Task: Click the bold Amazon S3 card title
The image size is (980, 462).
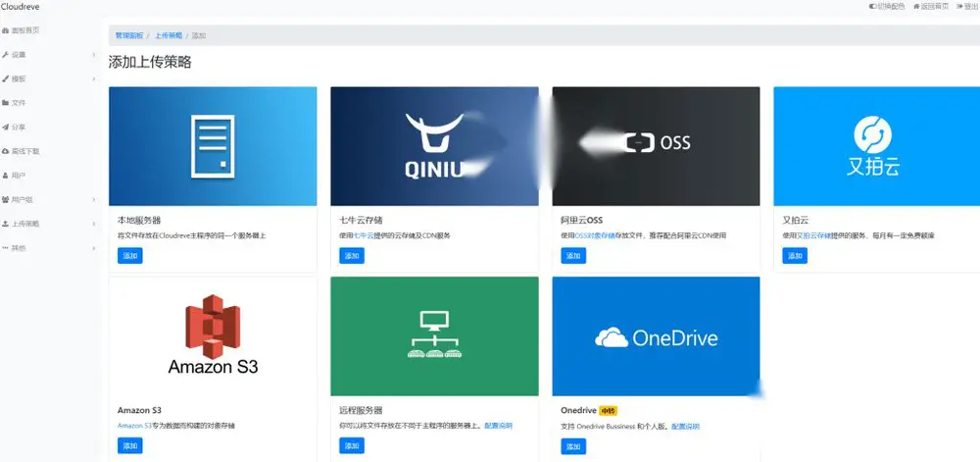Action: pyautogui.click(x=139, y=410)
